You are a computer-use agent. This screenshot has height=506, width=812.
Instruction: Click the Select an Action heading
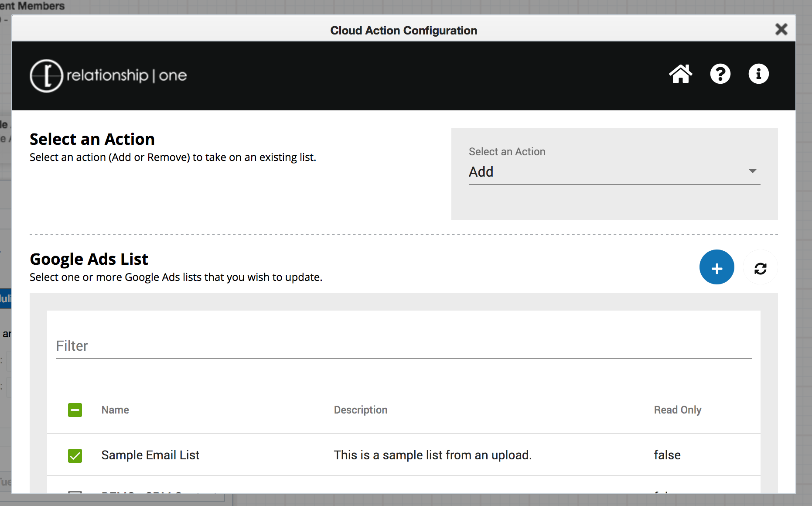[92, 139]
